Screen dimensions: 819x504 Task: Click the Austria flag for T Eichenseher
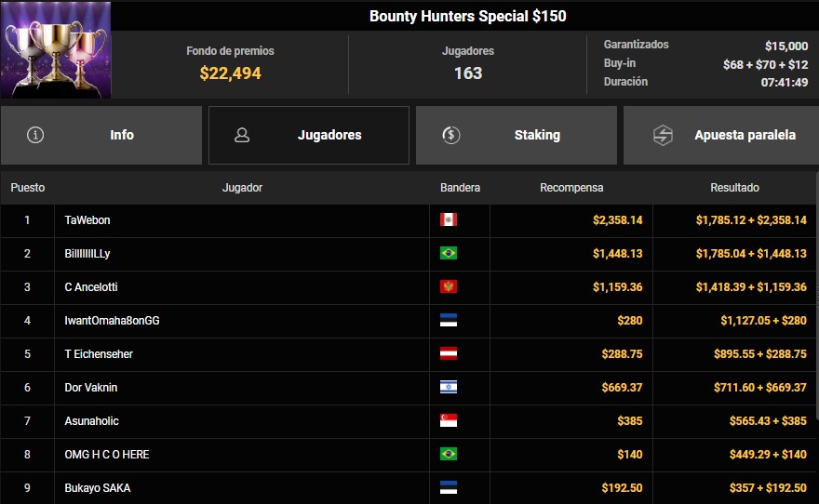[449, 353]
